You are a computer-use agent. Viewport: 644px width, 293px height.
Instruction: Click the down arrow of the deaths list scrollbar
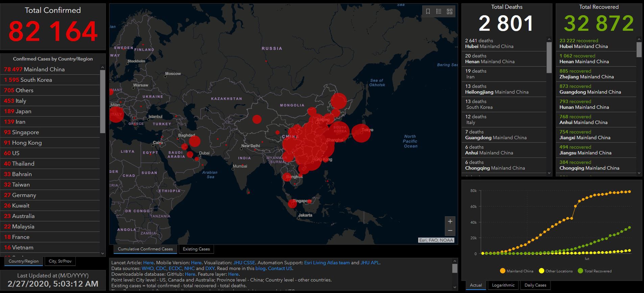tap(549, 173)
